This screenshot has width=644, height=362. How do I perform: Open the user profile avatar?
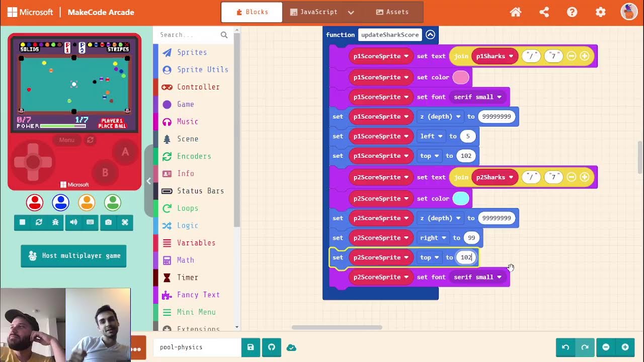point(629,12)
